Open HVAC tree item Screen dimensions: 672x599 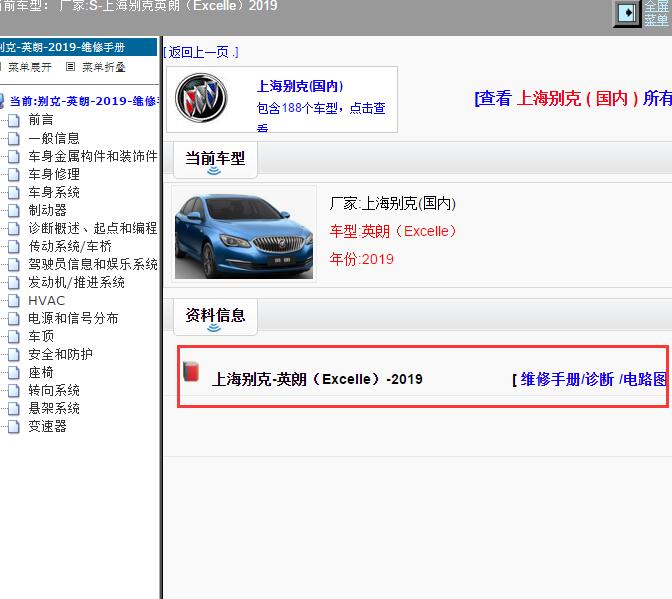[x=46, y=301]
